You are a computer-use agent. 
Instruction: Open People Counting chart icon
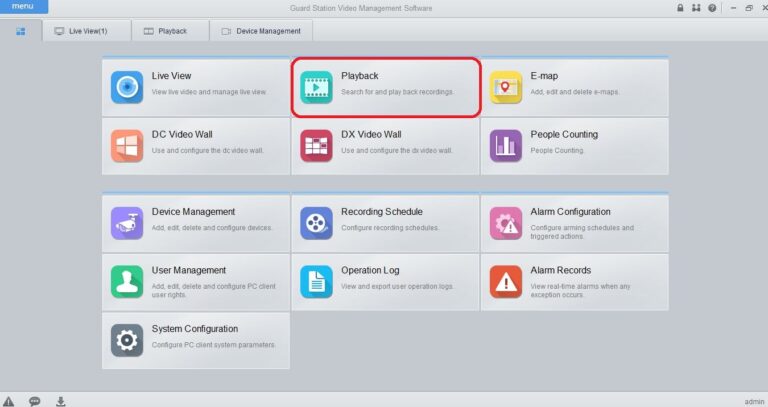point(506,145)
